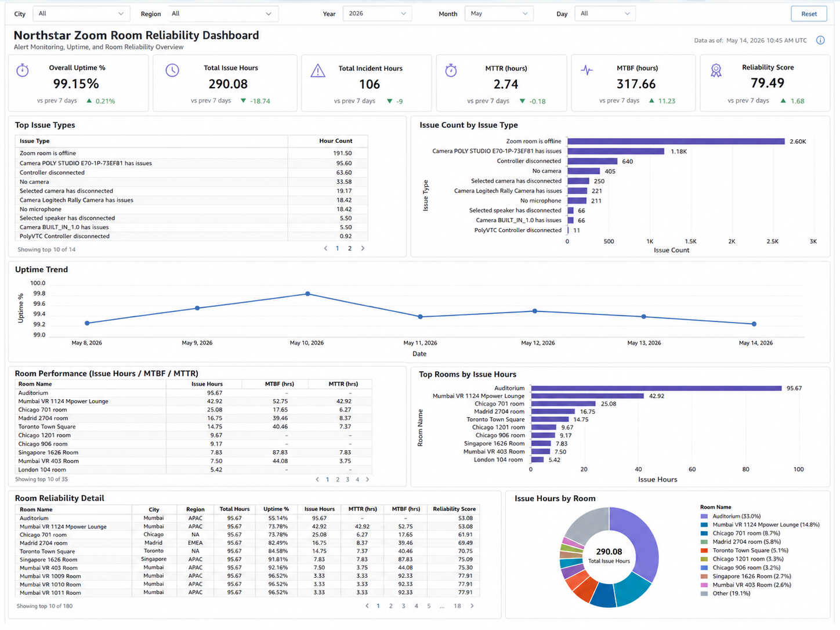
Task: Go to next page in Room Reliability Detail
Action: coord(472,606)
